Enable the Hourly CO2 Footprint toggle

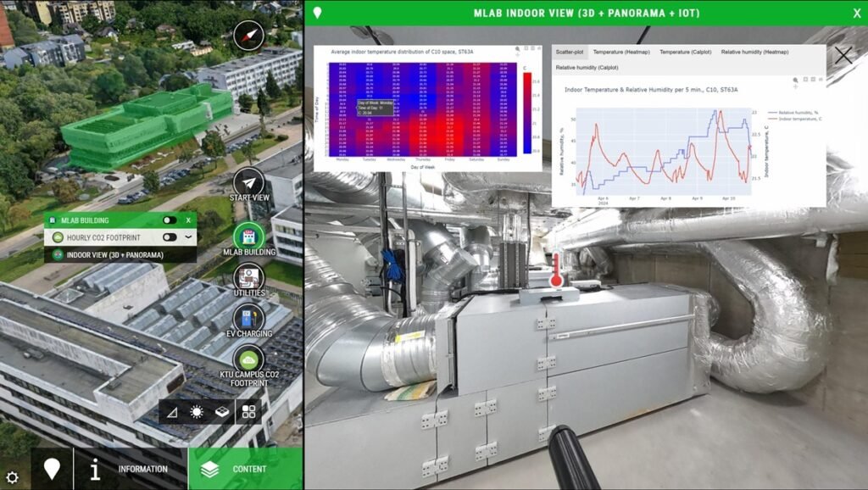coord(170,237)
